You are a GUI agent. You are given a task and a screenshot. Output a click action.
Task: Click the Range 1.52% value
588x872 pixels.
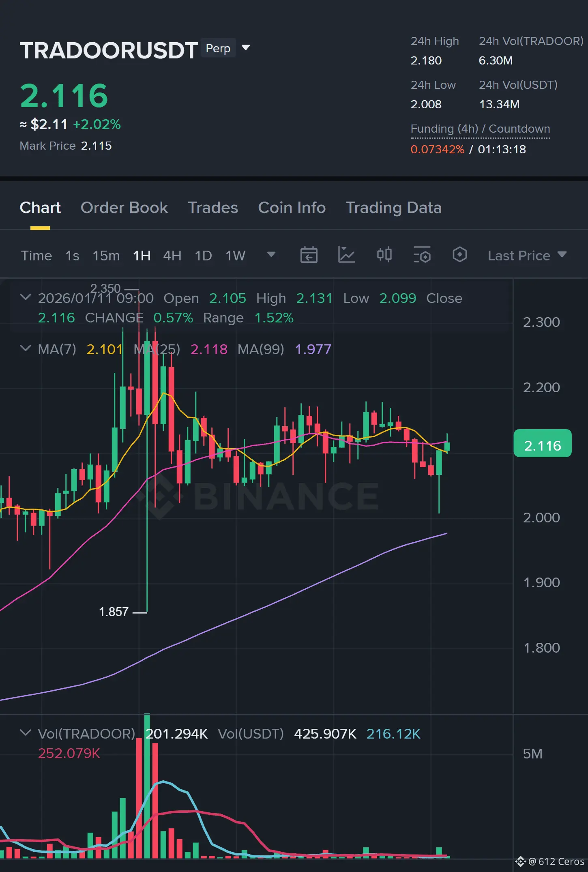274,318
